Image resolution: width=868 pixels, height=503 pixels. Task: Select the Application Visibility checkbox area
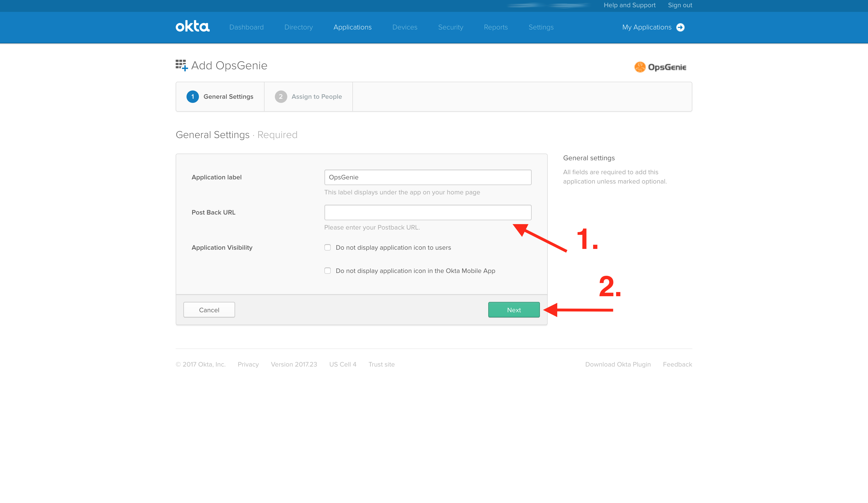point(327,247)
